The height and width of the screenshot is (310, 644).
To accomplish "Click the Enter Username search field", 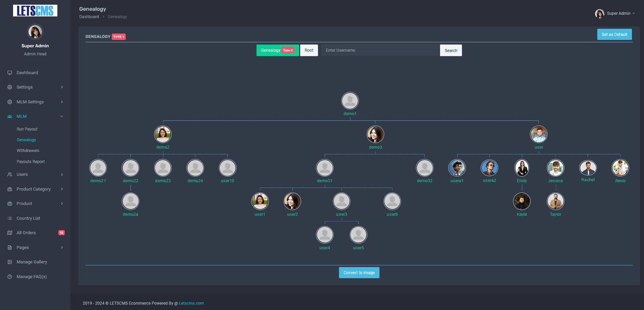I will pos(380,50).
